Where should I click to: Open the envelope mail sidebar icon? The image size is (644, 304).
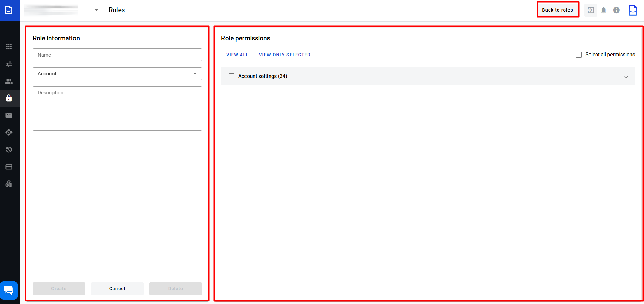pyautogui.click(x=9, y=115)
